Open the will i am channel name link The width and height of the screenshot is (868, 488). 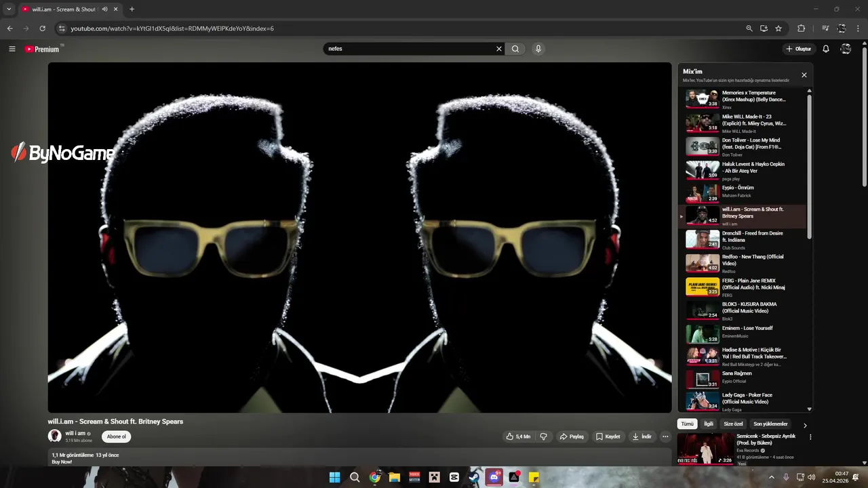pos(75,433)
